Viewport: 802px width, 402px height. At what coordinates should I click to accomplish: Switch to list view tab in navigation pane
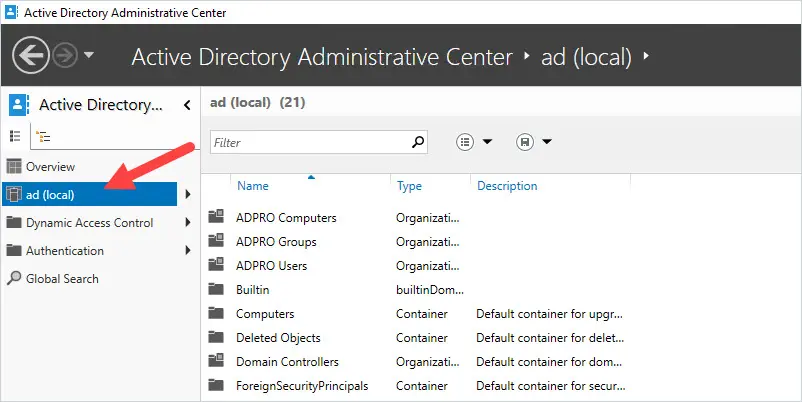pos(15,136)
